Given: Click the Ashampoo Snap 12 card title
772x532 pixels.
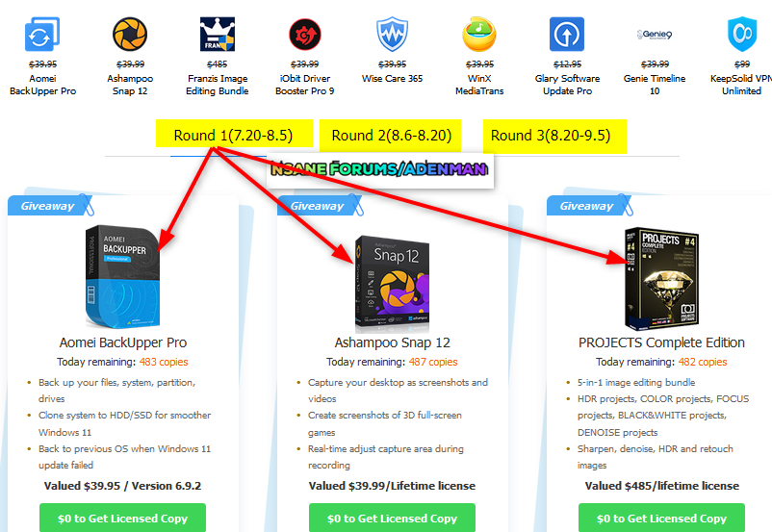Looking at the screenshot, I should coord(393,342).
